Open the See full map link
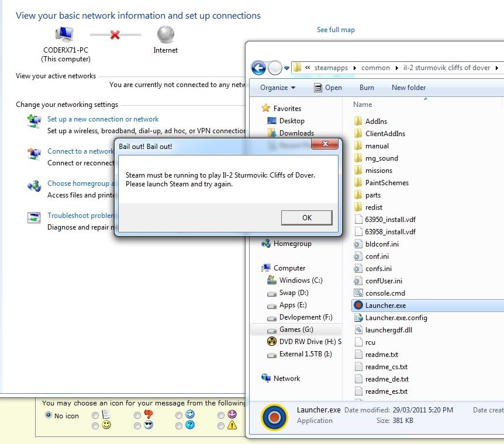Screen dimensions: 504x444 [x=336, y=30]
